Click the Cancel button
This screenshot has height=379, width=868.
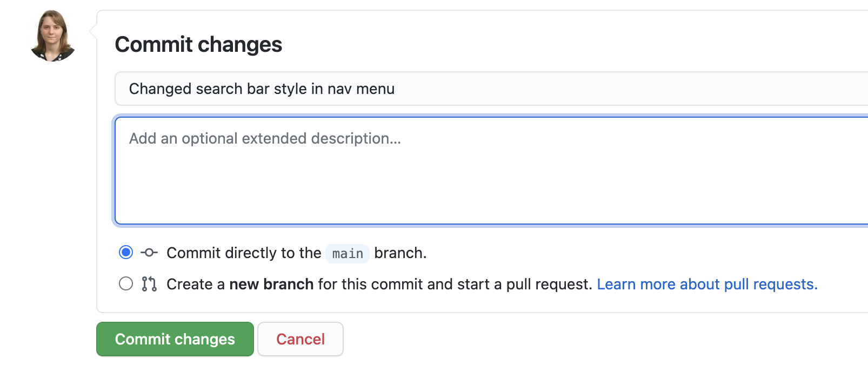(x=300, y=339)
